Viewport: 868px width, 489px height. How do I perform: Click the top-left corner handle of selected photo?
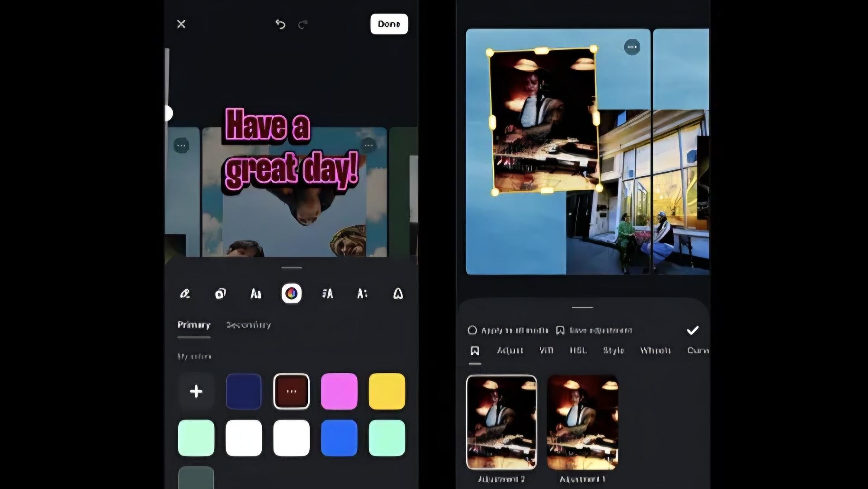tap(490, 53)
